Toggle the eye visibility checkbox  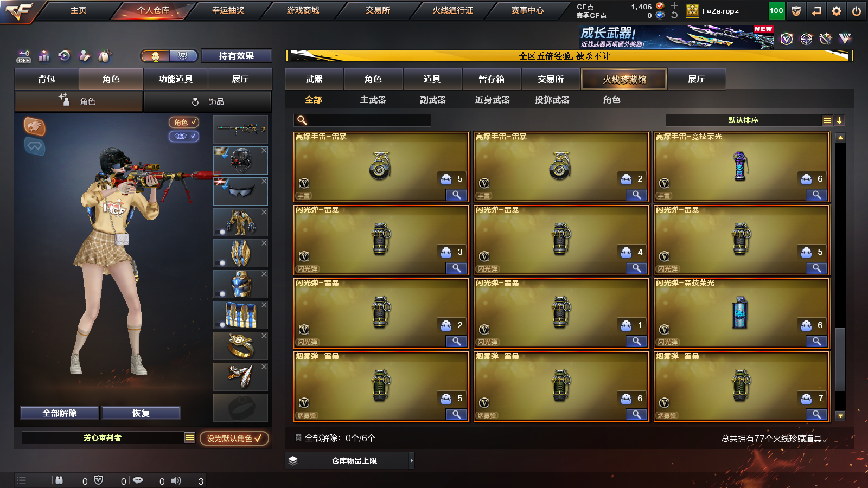pos(184,136)
